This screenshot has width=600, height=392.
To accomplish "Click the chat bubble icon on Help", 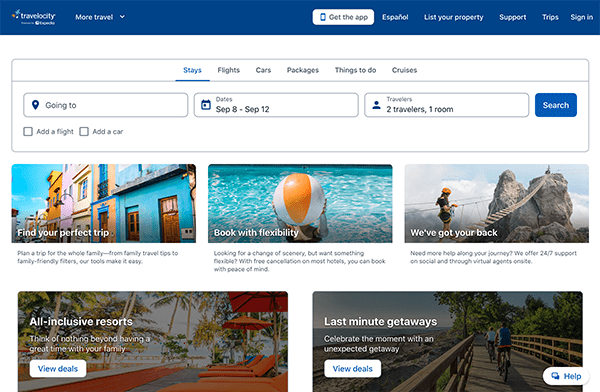I will [555, 376].
